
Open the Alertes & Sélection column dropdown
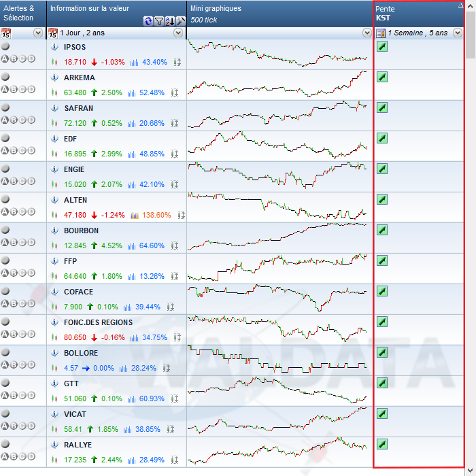pyautogui.click(x=38, y=33)
